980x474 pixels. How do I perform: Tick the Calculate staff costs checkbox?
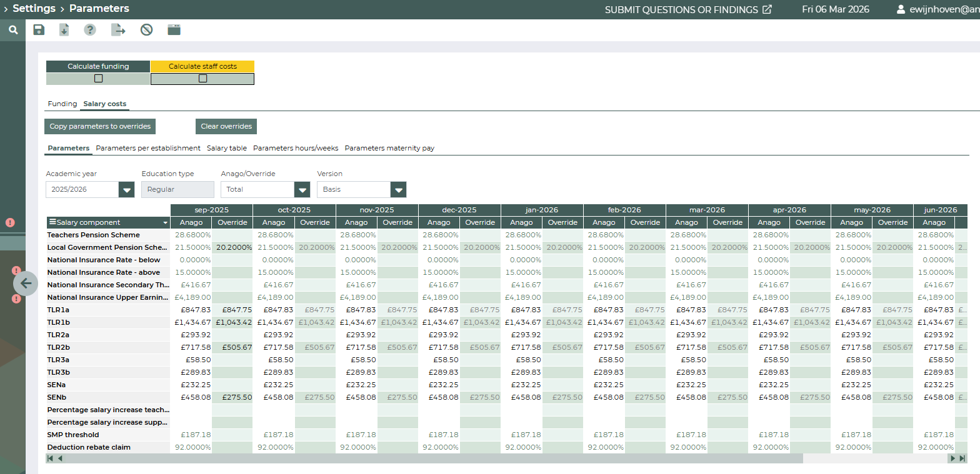tap(202, 79)
